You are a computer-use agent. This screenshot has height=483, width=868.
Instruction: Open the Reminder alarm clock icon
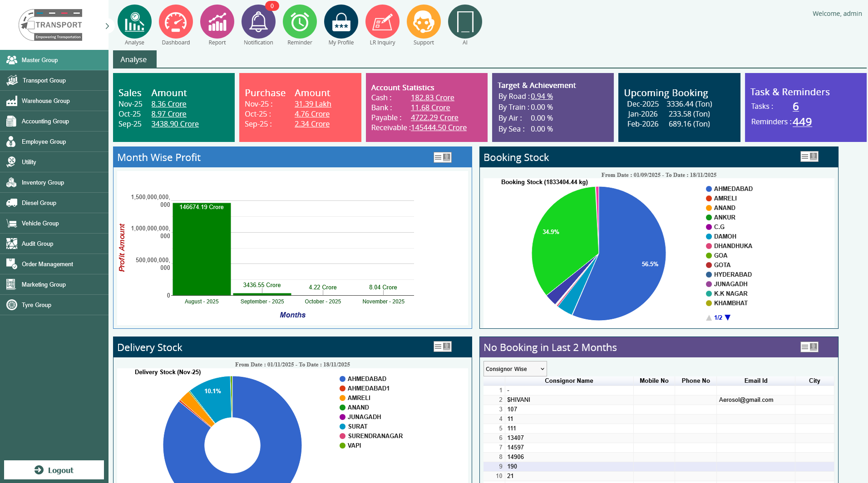click(300, 22)
